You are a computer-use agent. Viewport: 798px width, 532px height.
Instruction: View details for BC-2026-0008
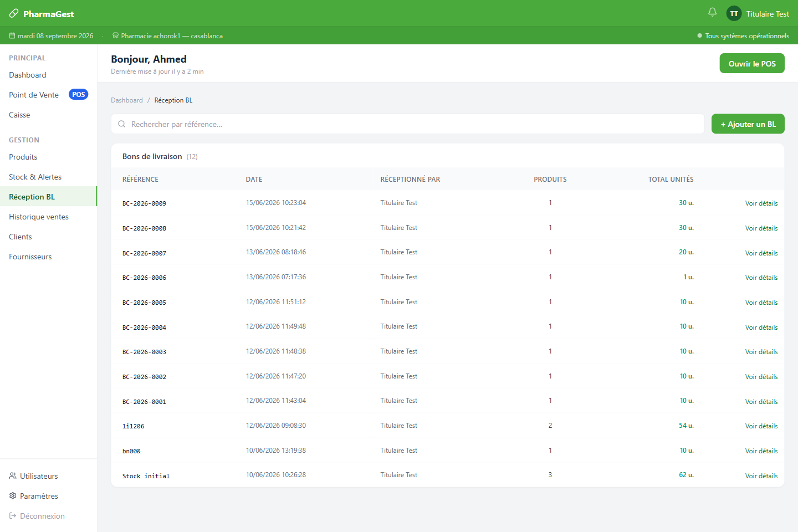click(761, 228)
